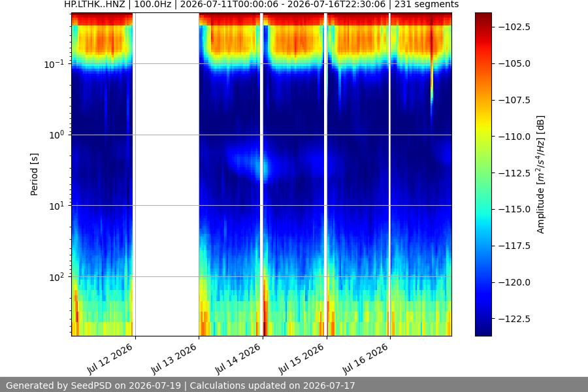Click the 'Jul 16 2026' x-axis label
Screen dimensions: 588x392
point(365,359)
